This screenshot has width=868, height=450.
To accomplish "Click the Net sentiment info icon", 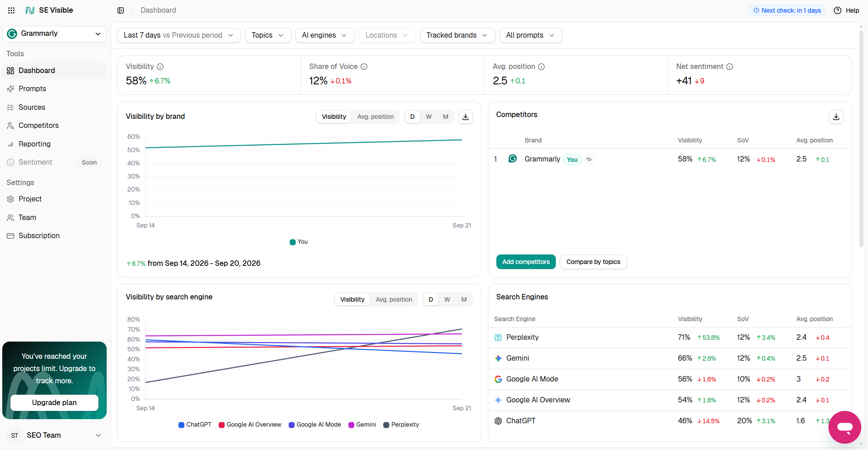I will coord(730,67).
